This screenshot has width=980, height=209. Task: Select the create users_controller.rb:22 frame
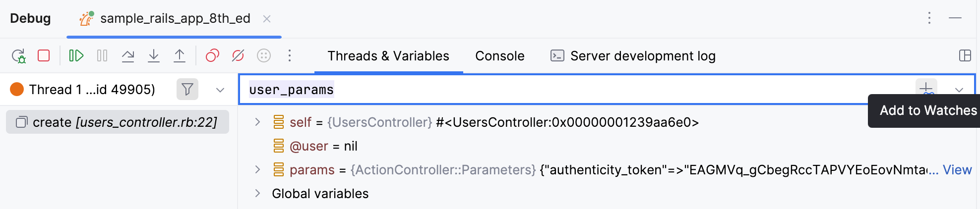[118, 122]
